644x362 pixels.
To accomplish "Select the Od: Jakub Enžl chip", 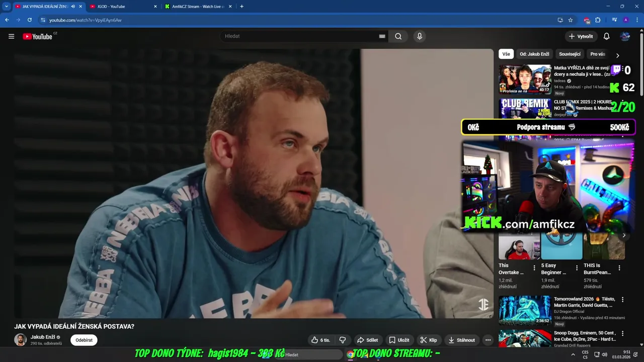I will [x=534, y=54].
